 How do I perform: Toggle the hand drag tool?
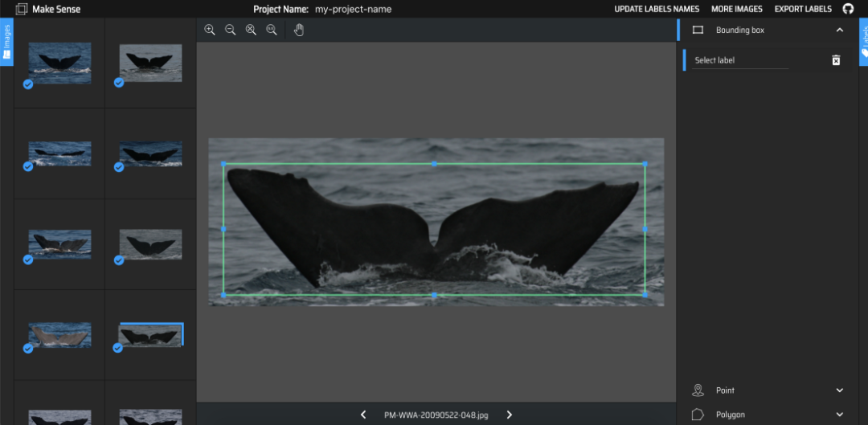[299, 30]
